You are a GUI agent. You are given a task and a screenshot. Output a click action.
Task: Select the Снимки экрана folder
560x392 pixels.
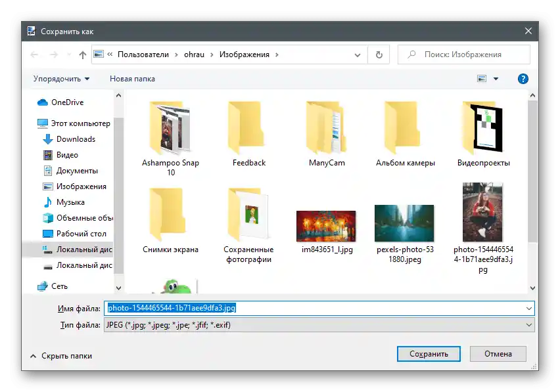(x=170, y=221)
